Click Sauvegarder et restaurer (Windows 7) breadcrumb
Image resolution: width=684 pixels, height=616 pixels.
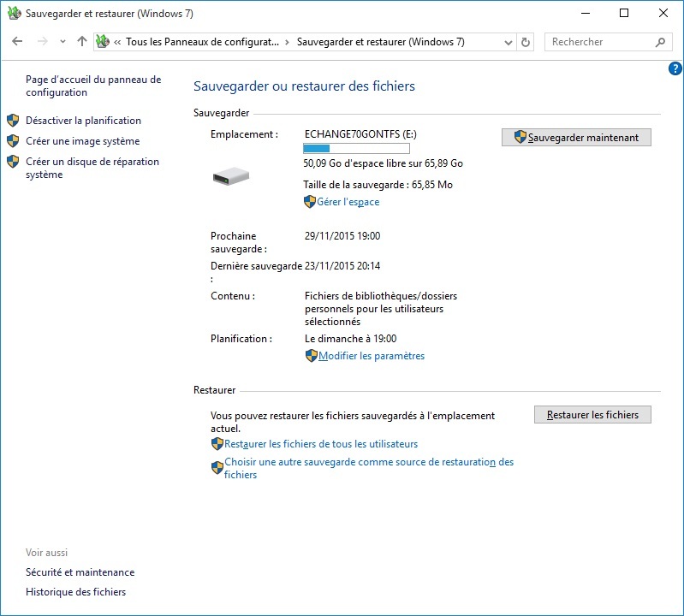point(380,42)
